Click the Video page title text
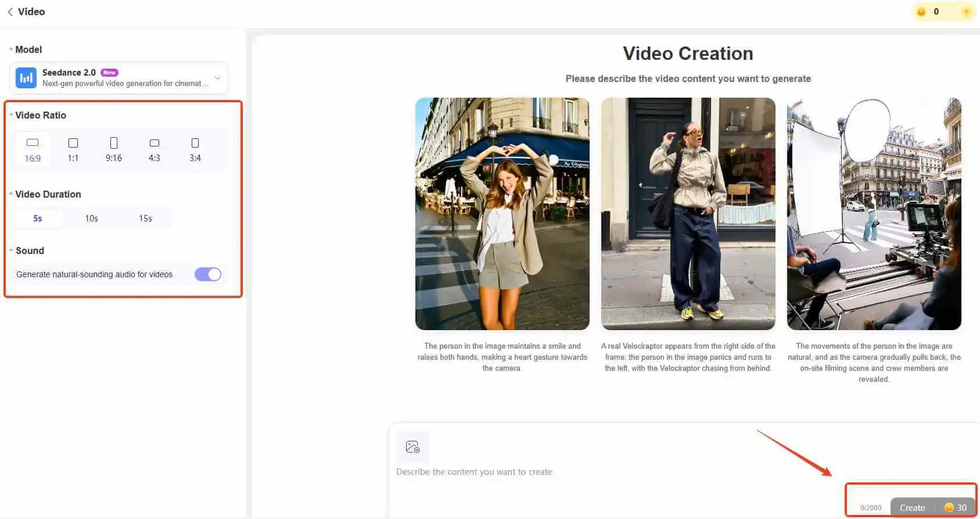The image size is (980, 519). click(x=31, y=12)
